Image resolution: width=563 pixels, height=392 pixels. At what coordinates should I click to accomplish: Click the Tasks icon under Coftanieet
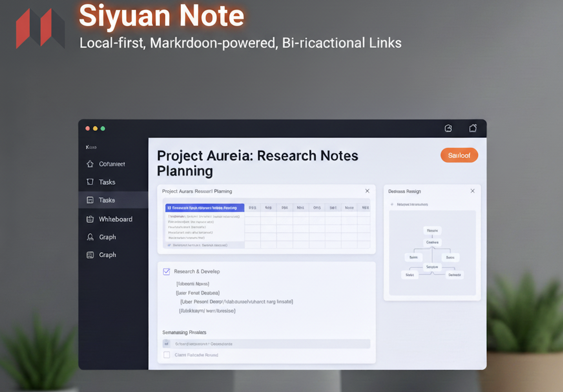click(x=90, y=182)
